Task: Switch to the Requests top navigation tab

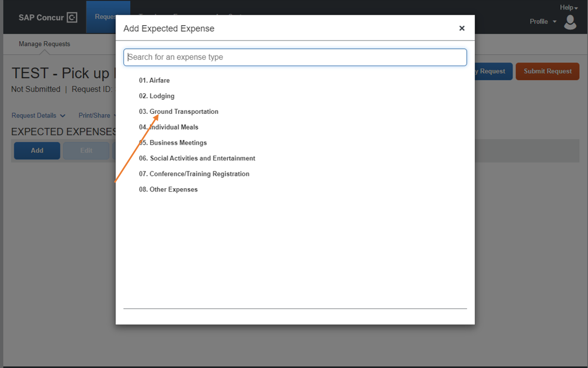Action: tap(101, 17)
